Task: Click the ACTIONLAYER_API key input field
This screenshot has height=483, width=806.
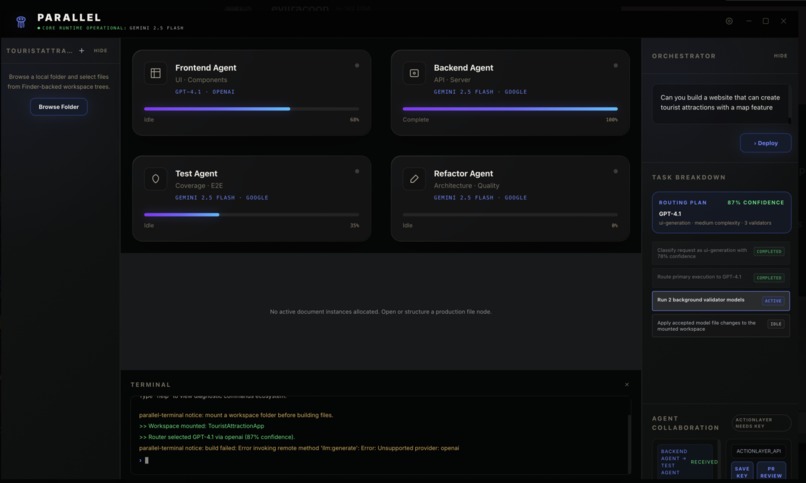Action: pyautogui.click(x=758, y=451)
